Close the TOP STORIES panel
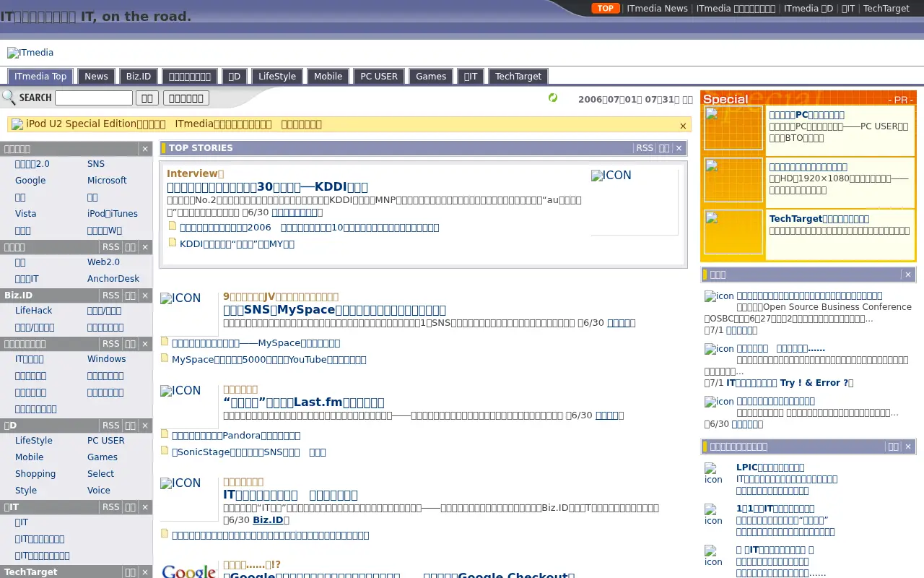The height and width of the screenshot is (578, 924). pos(679,148)
